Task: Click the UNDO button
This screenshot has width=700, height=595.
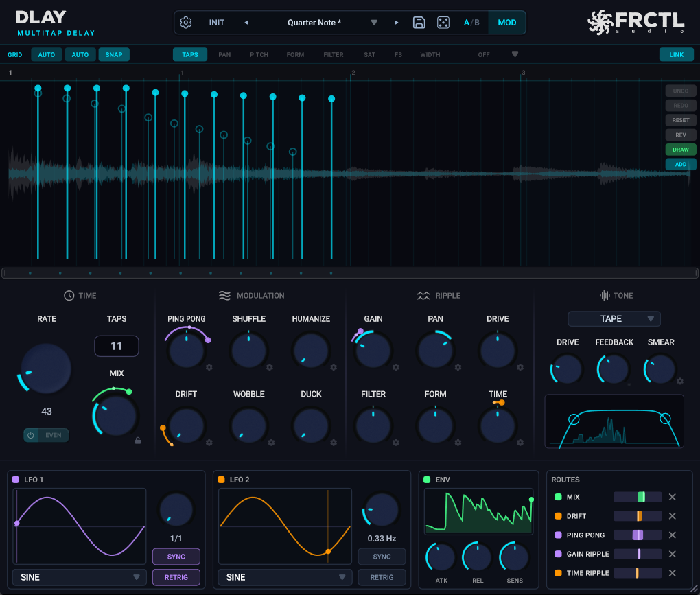Action: click(681, 91)
